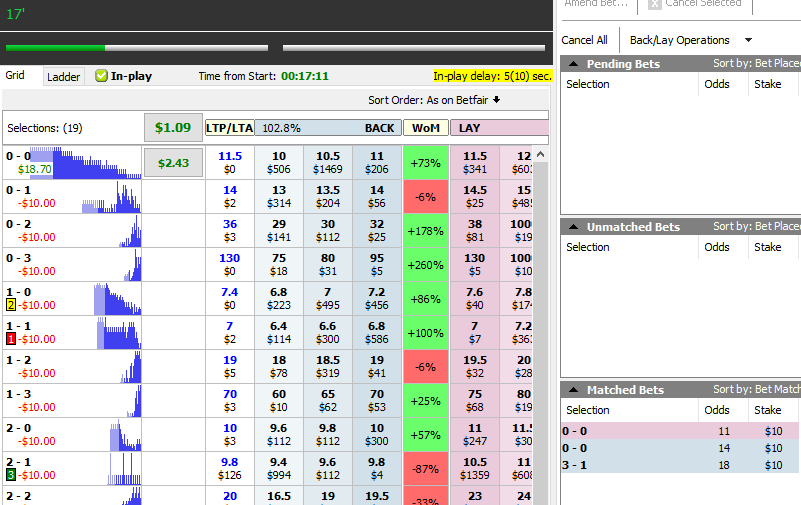Click the BACK 102.8% column header
The image size is (801, 505).
click(328, 128)
